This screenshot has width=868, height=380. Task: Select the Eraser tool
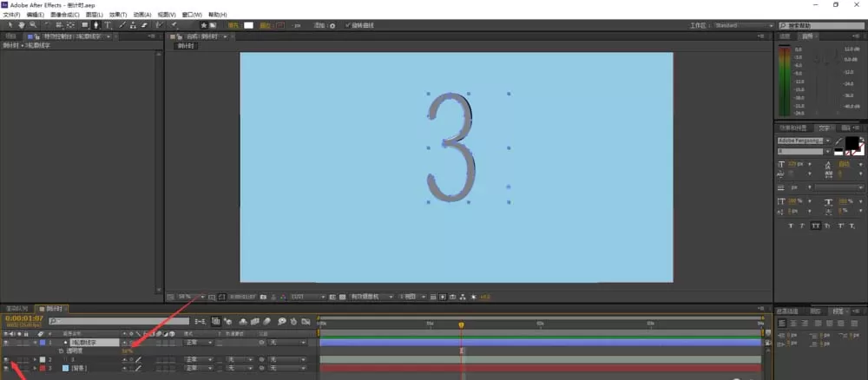point(144,25)
